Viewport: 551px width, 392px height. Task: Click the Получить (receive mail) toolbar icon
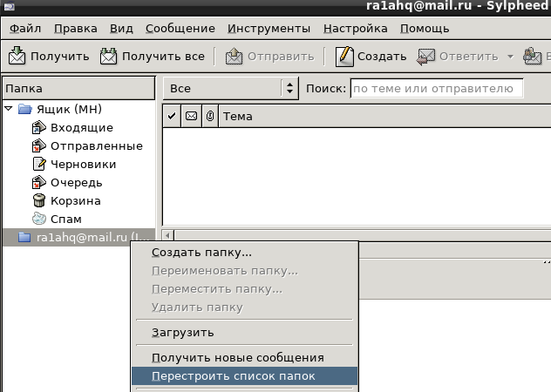pos(17,57)
